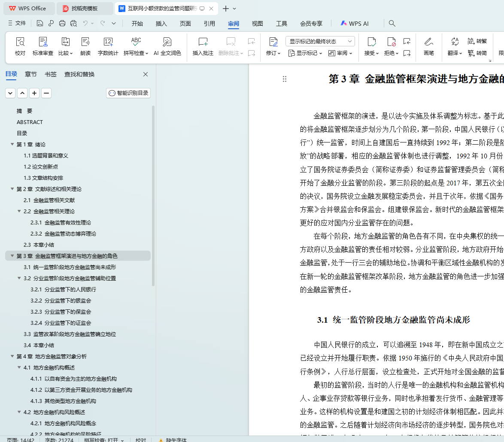Viewport: 504px width, 442px height.
Task: Go to 3.4 本章小结
Action: 39,345
